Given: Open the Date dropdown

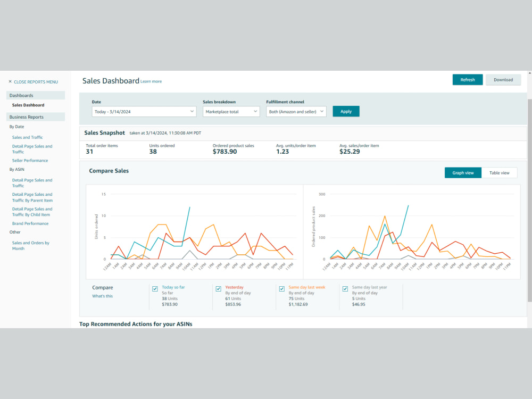Looking at the screenshot, I should (144, 112).
